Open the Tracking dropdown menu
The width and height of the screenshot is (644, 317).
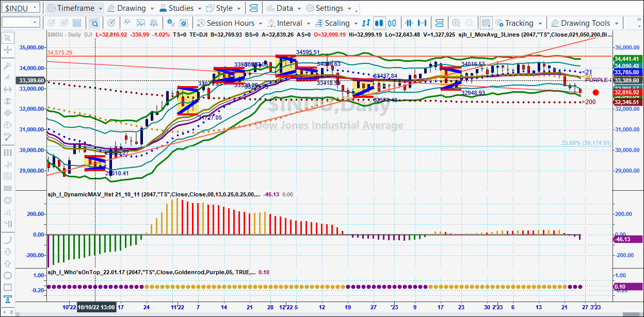click(519, 23)
